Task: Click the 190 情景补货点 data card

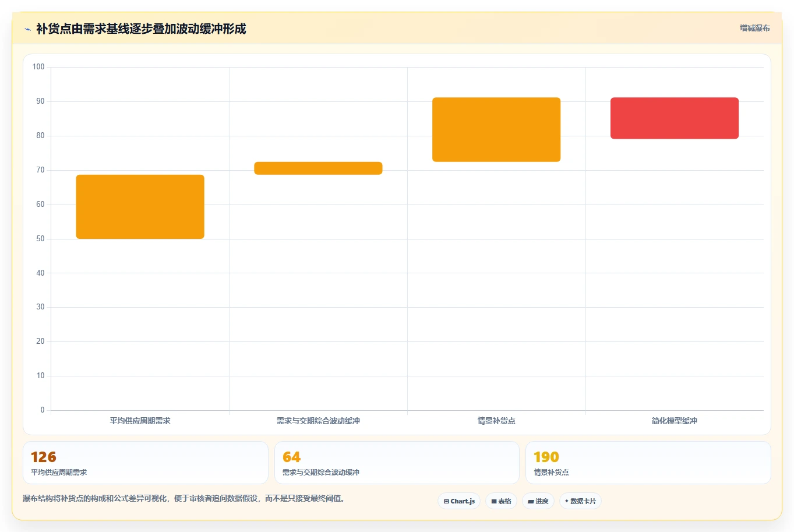Action: [648, 463]
